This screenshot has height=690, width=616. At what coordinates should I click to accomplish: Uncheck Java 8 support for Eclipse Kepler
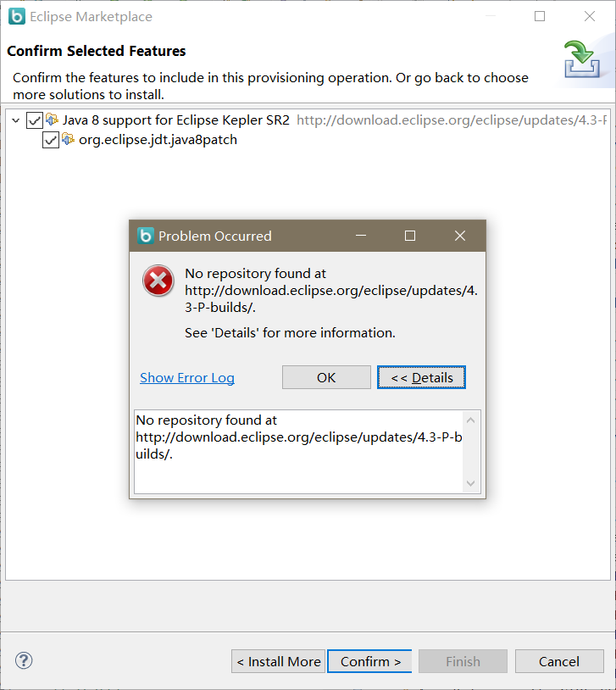(x=35, y=120)
